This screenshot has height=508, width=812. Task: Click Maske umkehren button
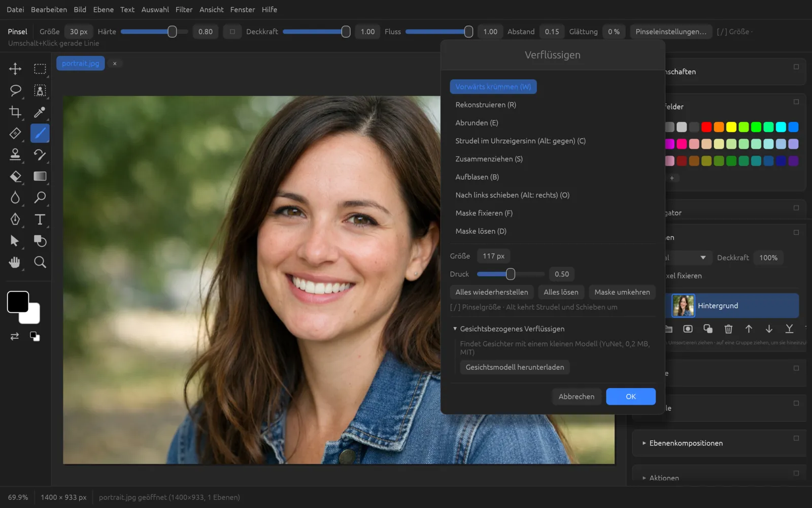tap(622, 292)
